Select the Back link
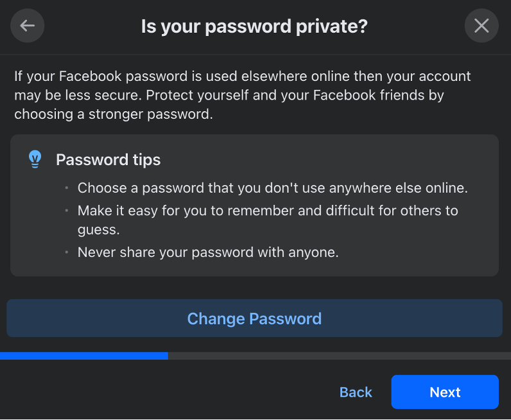Image resolution: width=511 pixels, height=420 pixels. (356, 392)
